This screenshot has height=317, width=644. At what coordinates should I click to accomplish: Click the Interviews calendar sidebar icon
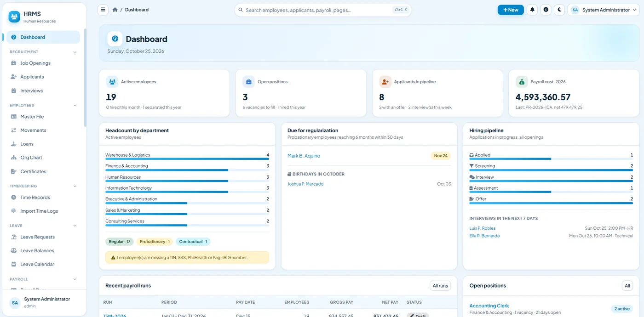(x=14, y=91)
